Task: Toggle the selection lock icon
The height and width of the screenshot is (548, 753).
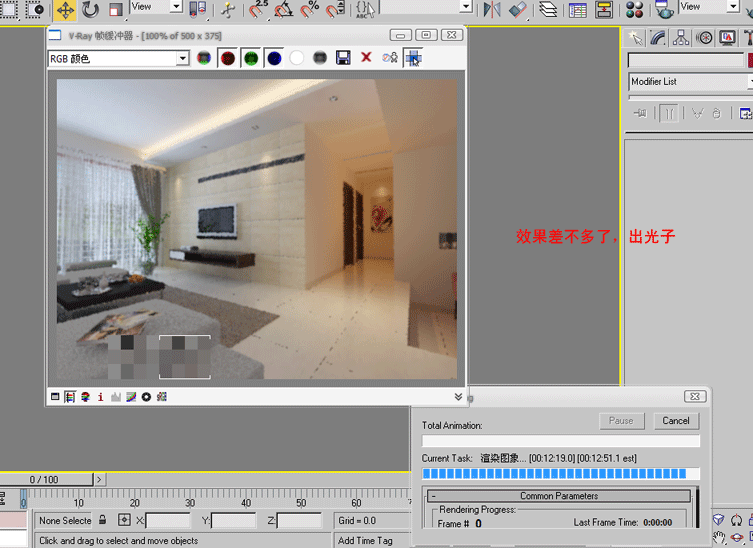Action: point(102,520)
